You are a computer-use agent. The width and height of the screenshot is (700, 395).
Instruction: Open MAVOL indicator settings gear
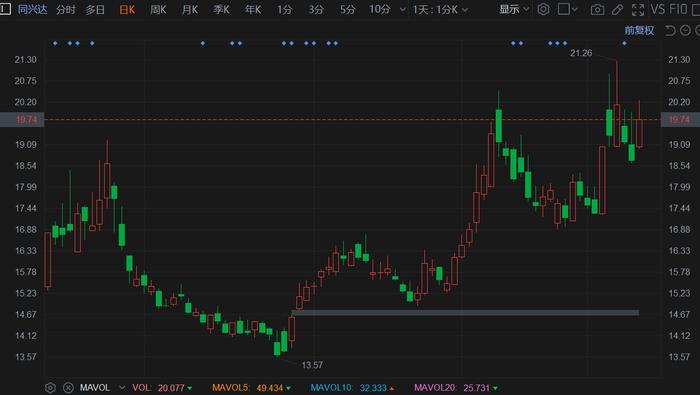point(50,387)
